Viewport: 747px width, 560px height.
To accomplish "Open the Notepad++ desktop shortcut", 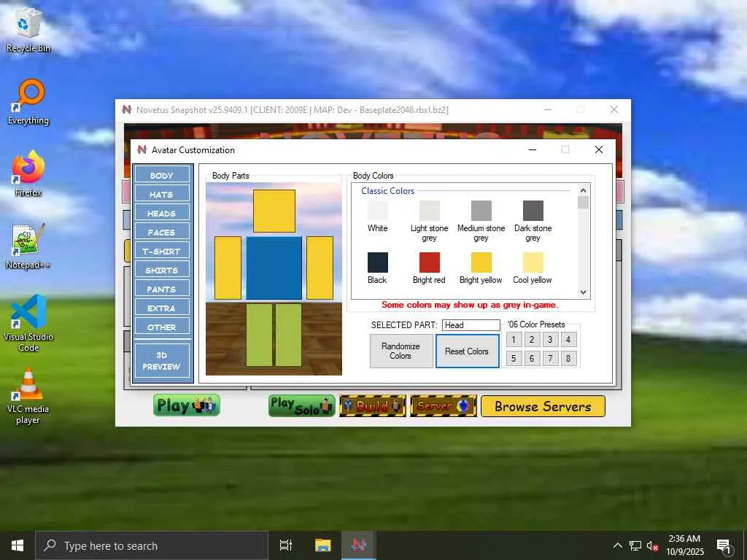I will point(28,246).
